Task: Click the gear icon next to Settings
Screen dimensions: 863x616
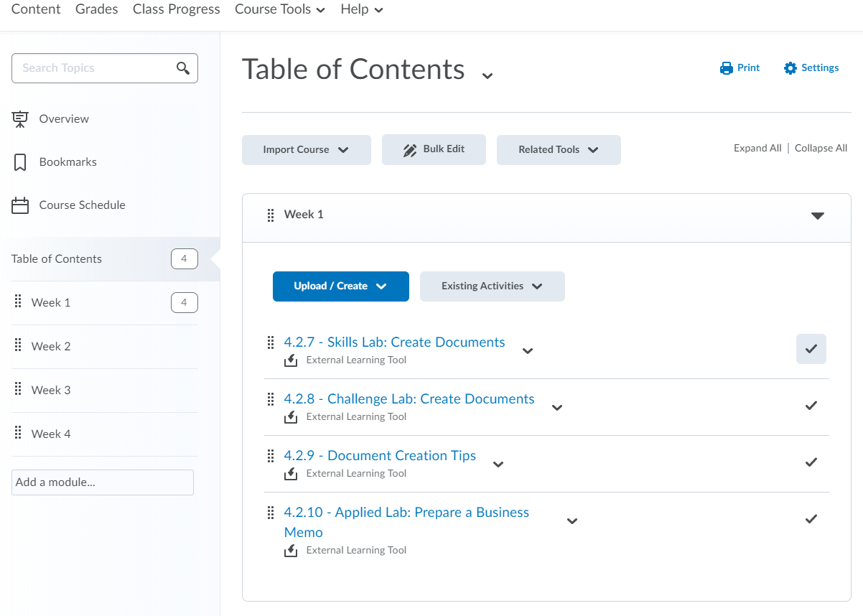Action: point(790,68)
